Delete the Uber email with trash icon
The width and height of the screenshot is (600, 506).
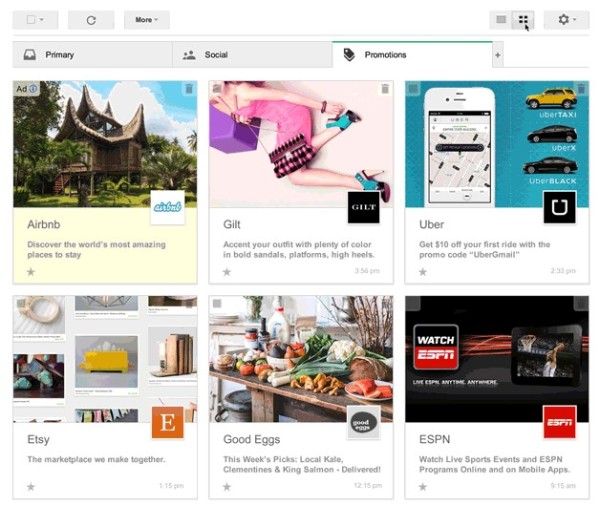[x=581, y=89]
